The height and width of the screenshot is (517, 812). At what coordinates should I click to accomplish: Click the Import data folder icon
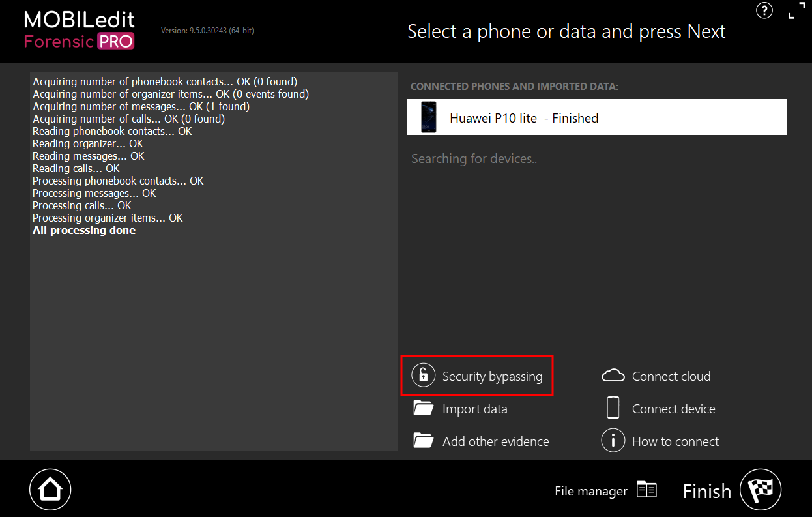(424, 409)
